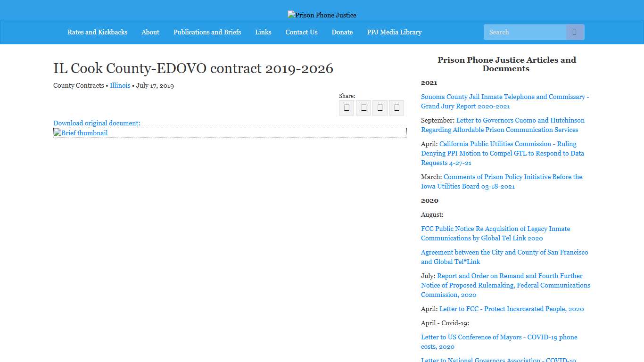This screenshot has width=644, height=362.
Task: Click the first share icon
Action: 346,107
